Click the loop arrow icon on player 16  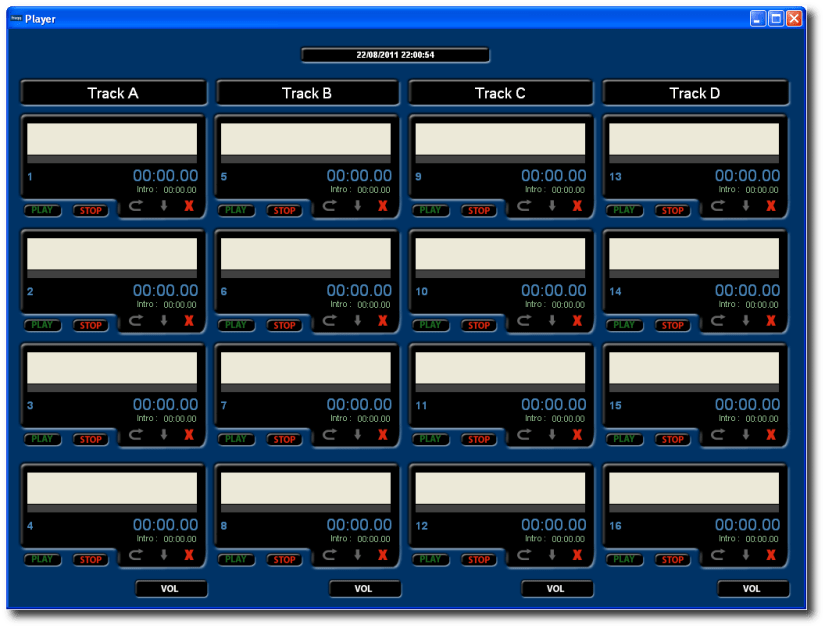point(718,555)
